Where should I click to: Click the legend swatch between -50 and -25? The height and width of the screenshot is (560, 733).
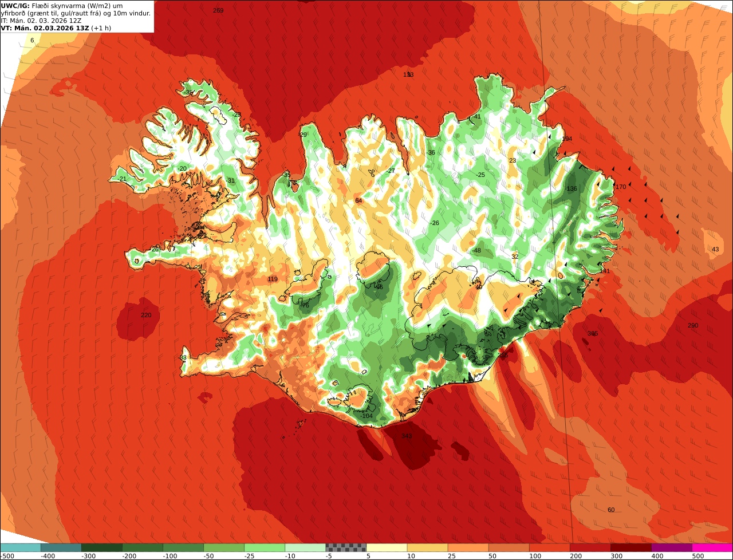point(224,547)
